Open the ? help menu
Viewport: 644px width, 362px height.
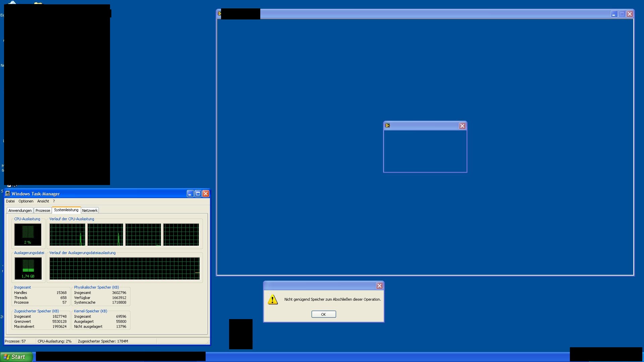pos(54,201)
